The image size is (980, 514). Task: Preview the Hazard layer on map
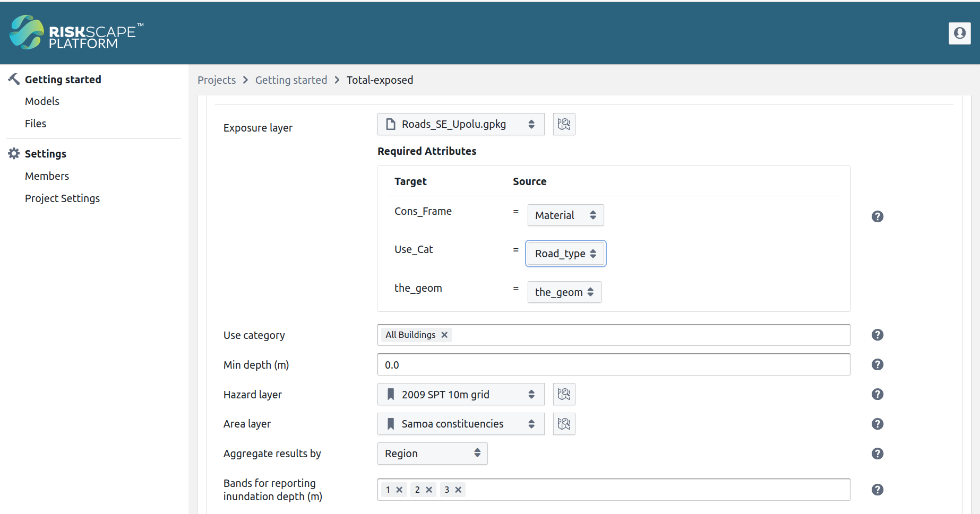click(x=564, y=394)
